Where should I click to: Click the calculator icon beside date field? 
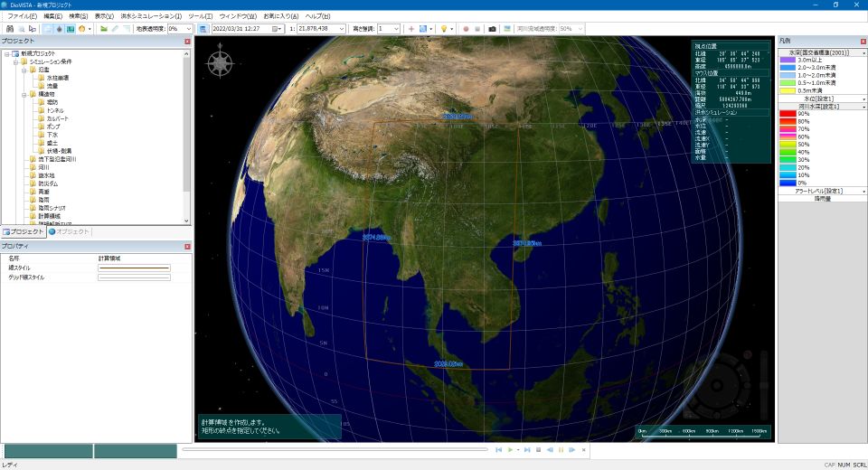tap(203, 29)
